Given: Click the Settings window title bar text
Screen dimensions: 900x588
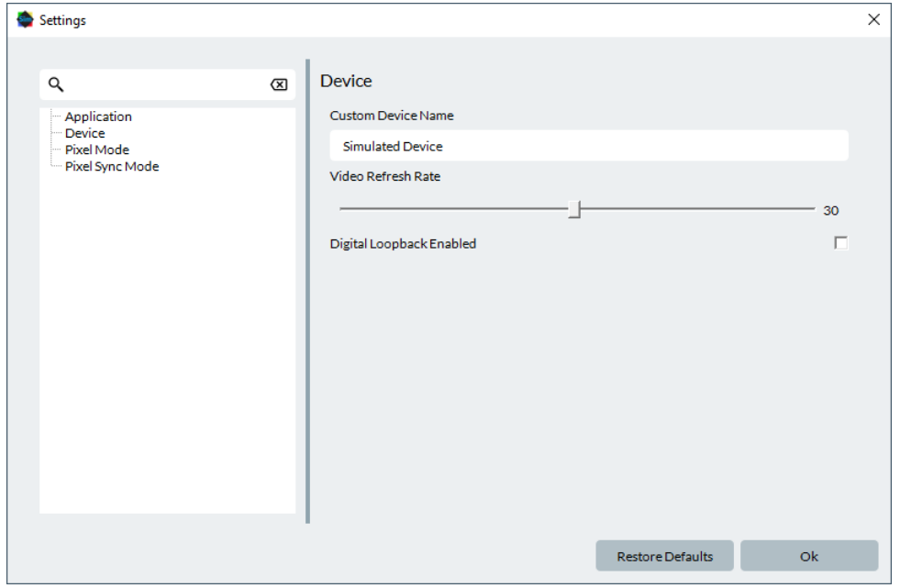Looking at the screenshot, I should pyautogui.click(x=62, y=20).
